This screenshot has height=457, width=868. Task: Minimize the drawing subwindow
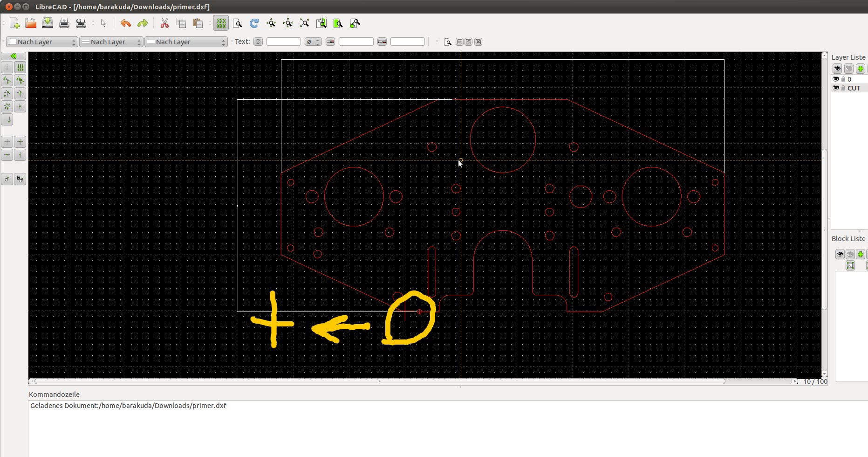pyautogui.click(x=459, y=42)
